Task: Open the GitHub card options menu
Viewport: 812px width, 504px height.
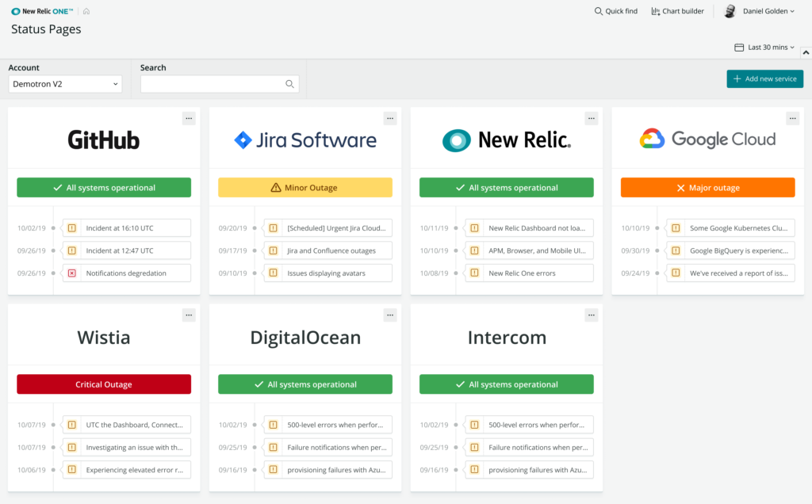Action: click(x=189, y=119)
